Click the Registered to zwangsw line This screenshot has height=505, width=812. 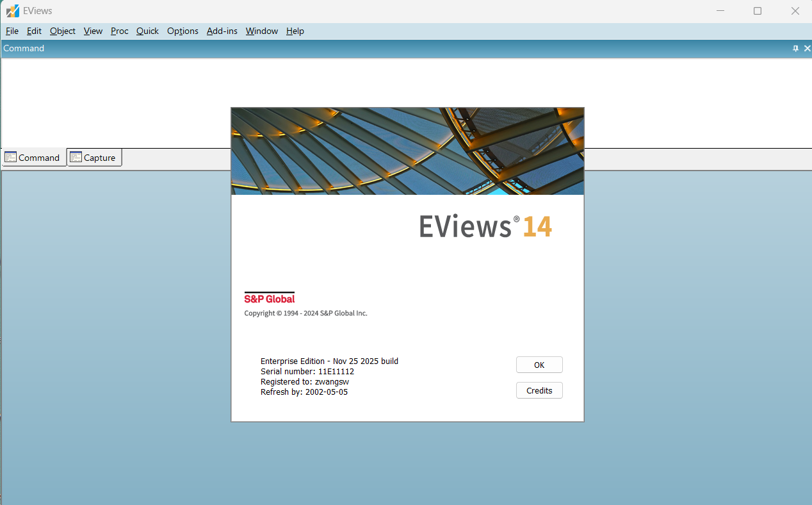coord(305,382)
